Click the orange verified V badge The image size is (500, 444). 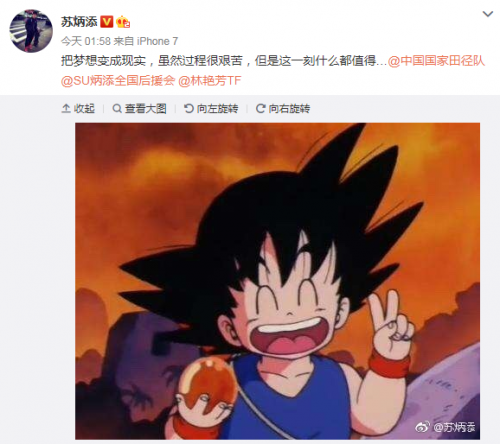click(x=107, y=22)
